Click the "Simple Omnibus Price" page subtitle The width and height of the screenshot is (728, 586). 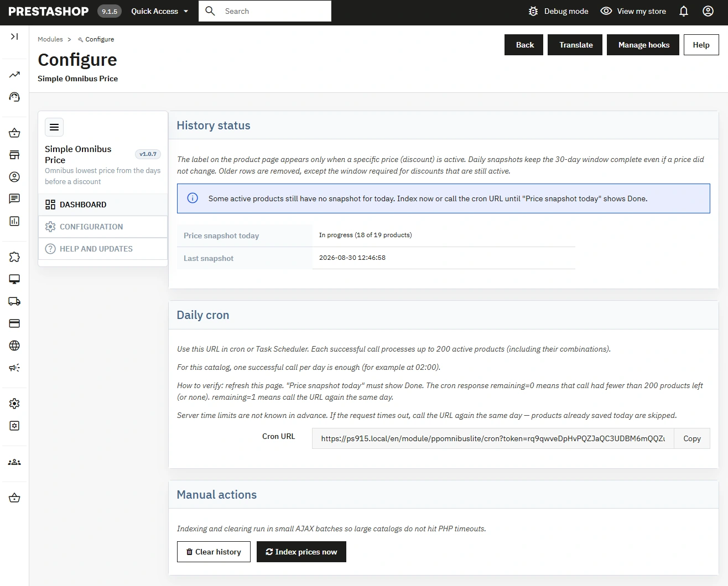[x=78, y=79]
